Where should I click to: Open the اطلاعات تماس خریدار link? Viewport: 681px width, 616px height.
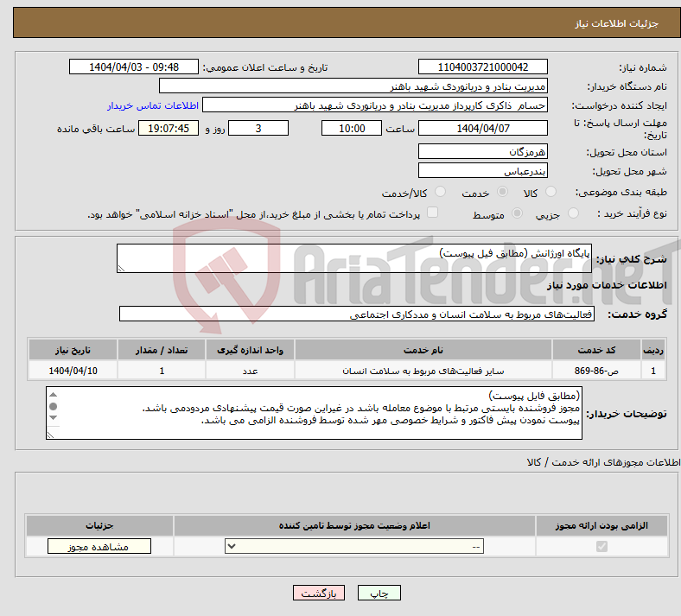(x=153, y=105)
